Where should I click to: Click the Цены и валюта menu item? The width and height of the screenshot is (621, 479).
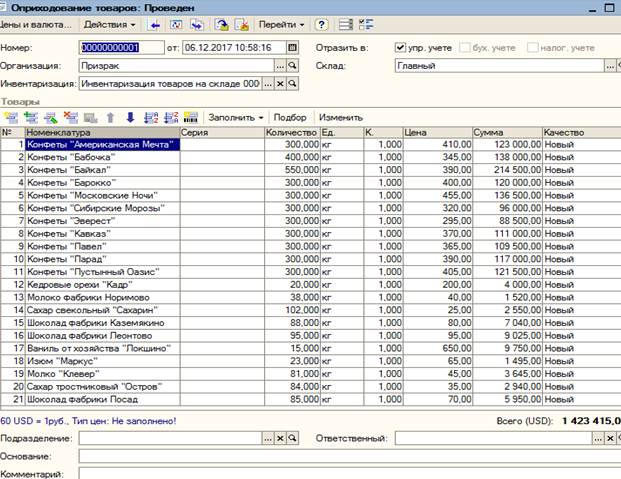(x=34, y=22)
